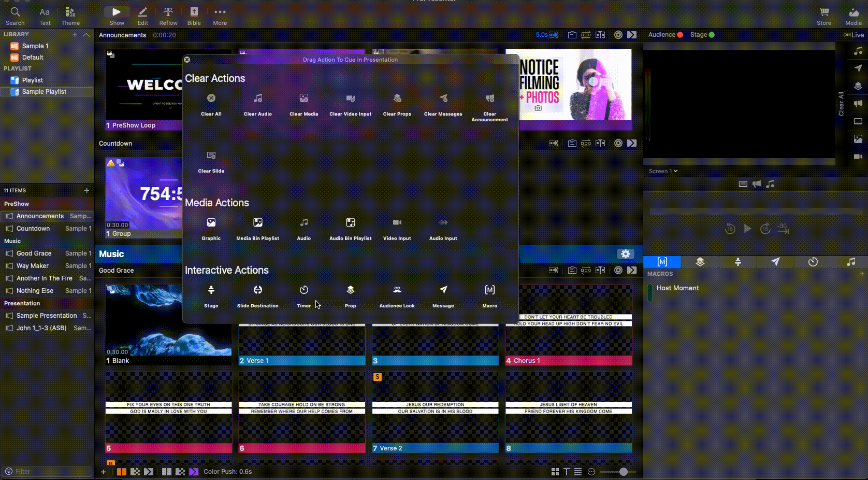
Task: Open the Media bin
Action: pos(853,16)
